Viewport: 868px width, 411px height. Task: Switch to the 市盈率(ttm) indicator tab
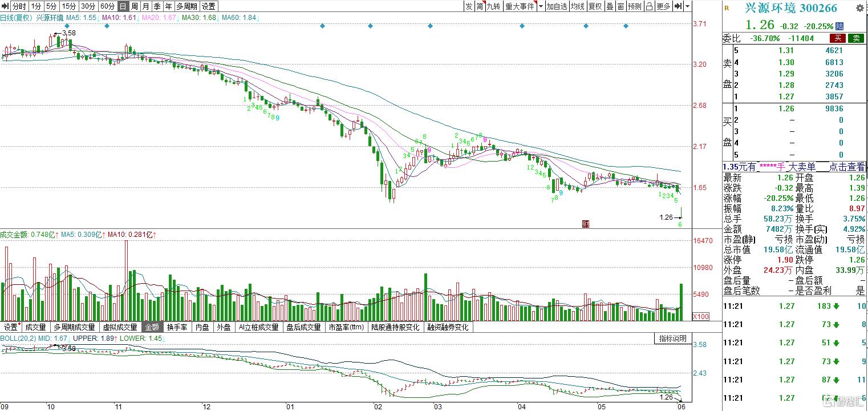(347, 328)
